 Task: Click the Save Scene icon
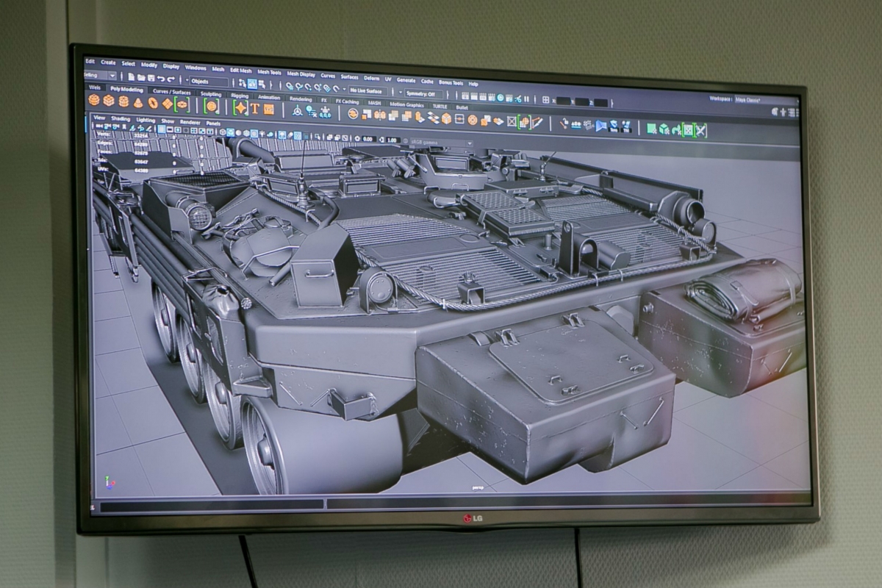pyautogui.click(x=151, y=77)
